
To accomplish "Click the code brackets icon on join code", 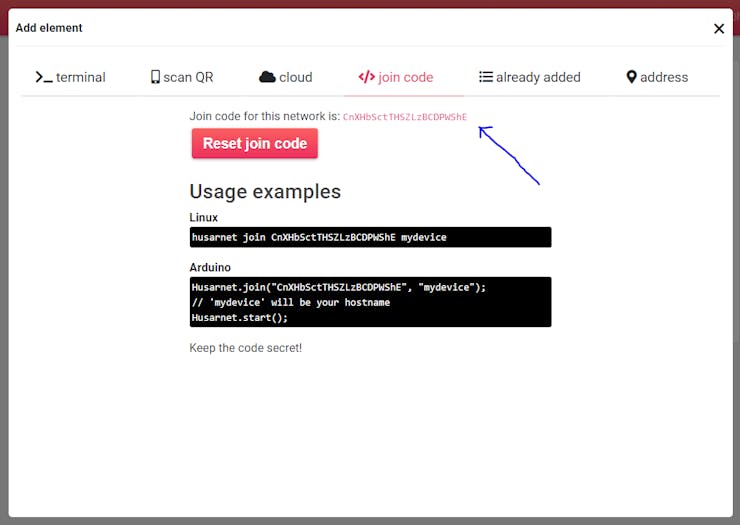I will pyautogui.click(x=367, y=77).
